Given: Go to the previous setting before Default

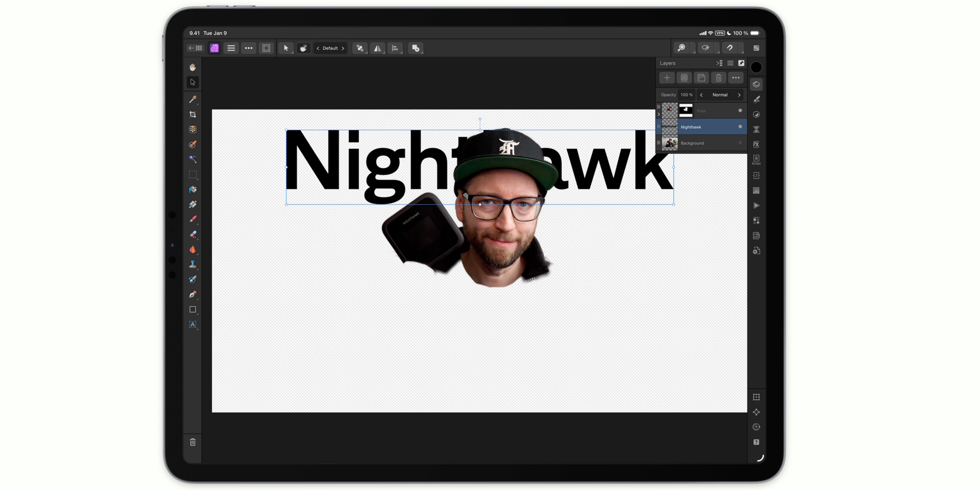Looking at the screenshot, I should (x=318, y=48).
